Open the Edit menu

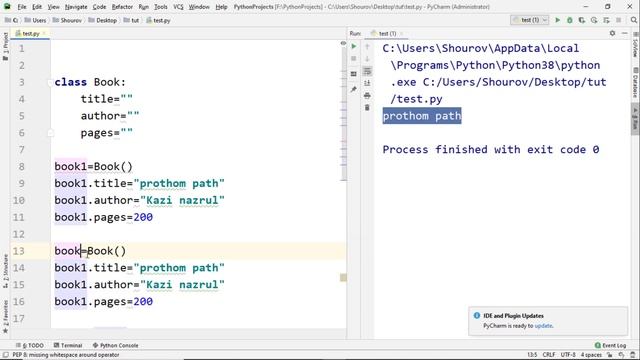click(x=37, y=7)
